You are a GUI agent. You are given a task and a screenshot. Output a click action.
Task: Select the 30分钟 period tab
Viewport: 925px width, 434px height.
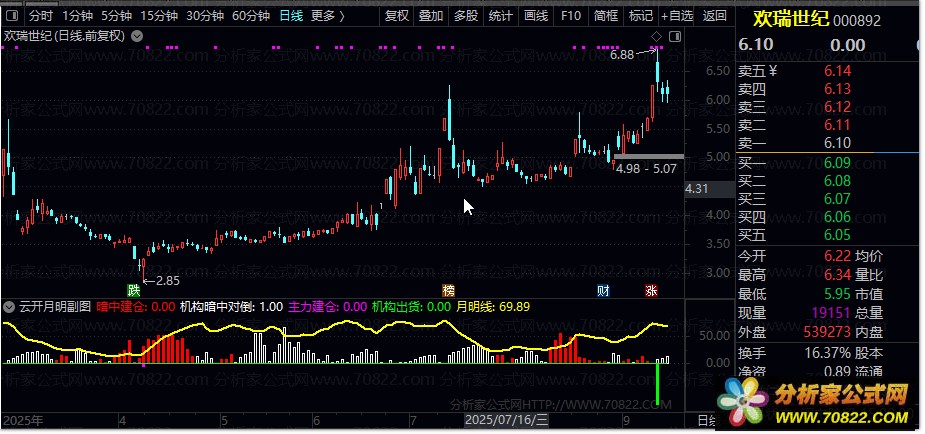click(205, 15)
